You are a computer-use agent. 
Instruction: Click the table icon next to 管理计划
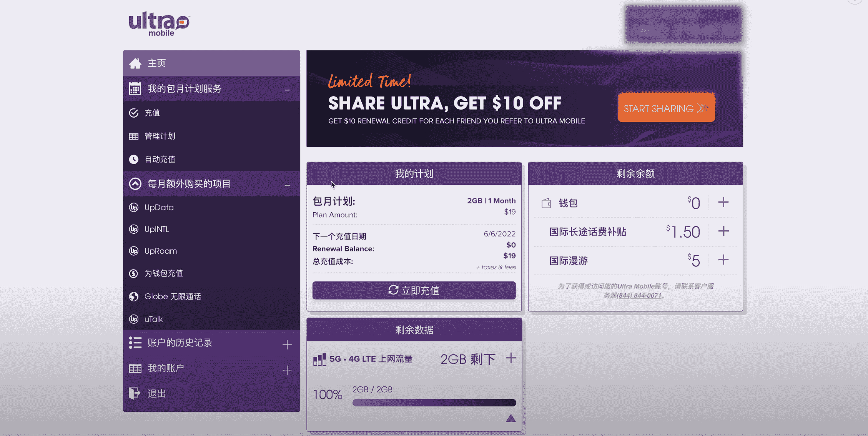(134, 136)
